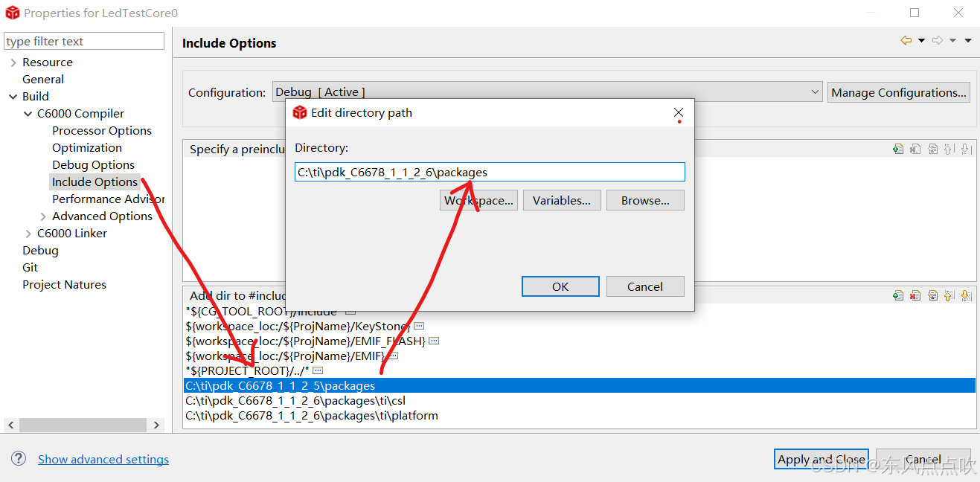
Task: Collapse the Build tree node
Action: (x=13, y=97)
